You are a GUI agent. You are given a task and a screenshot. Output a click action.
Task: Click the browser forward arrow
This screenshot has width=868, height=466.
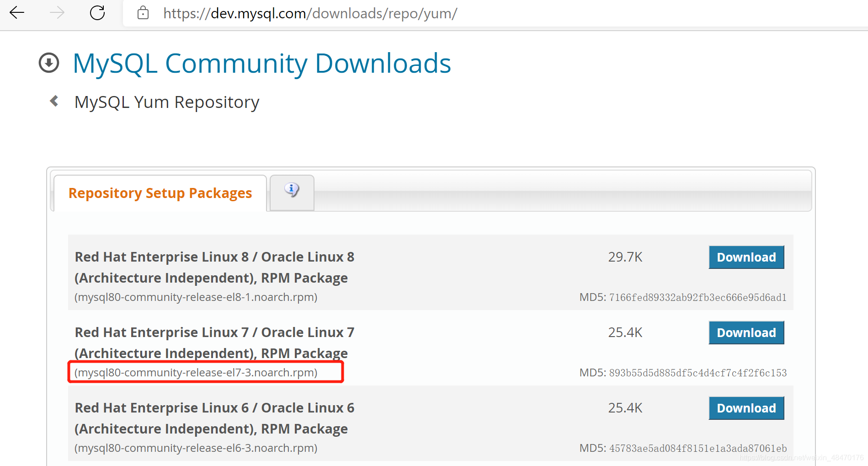[57, 13]
